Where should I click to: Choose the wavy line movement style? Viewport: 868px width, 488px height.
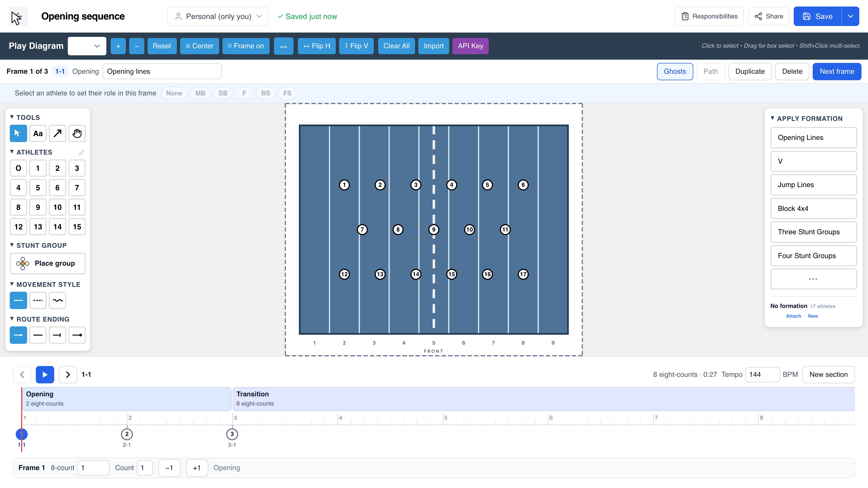tap(57, 300)
